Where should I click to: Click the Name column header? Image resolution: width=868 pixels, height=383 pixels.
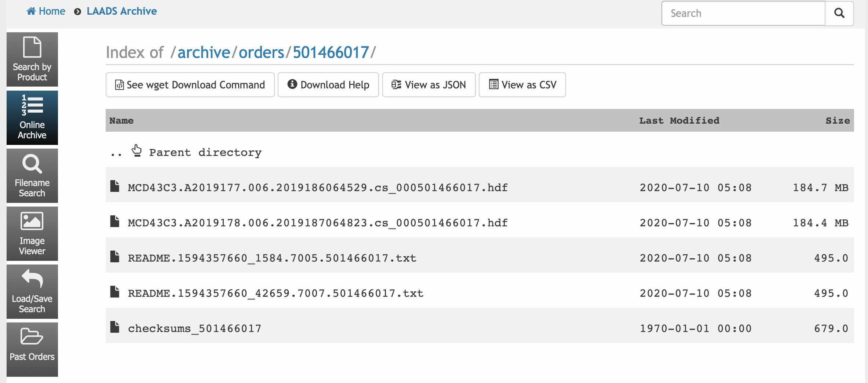pyautogui.click(x=121, y=121)
